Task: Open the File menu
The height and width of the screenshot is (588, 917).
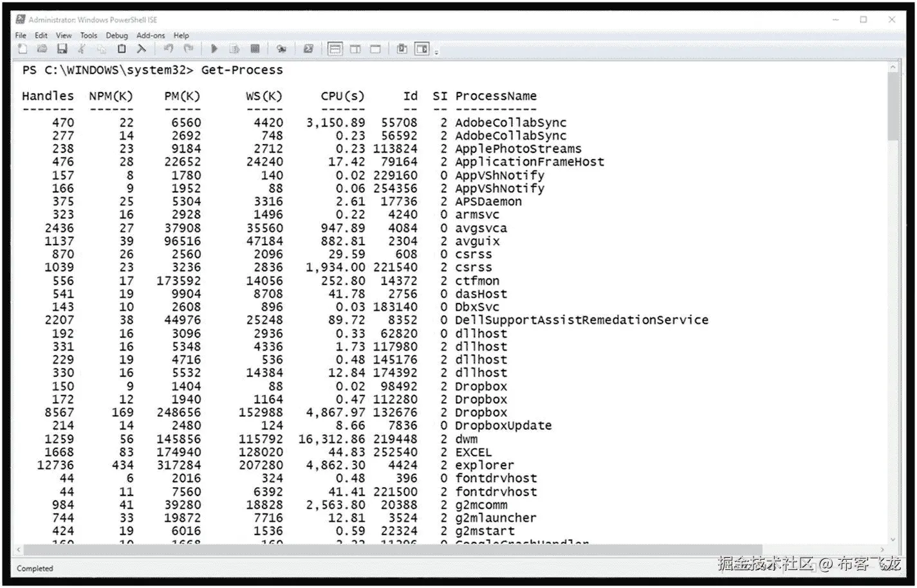Action: (x=21, y=35)
